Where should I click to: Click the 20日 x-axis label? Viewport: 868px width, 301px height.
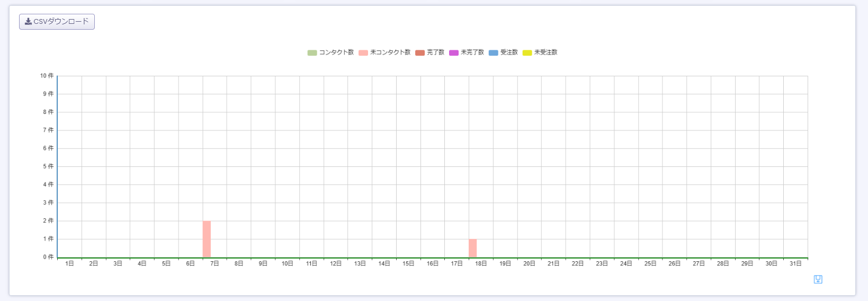(529, 263)
